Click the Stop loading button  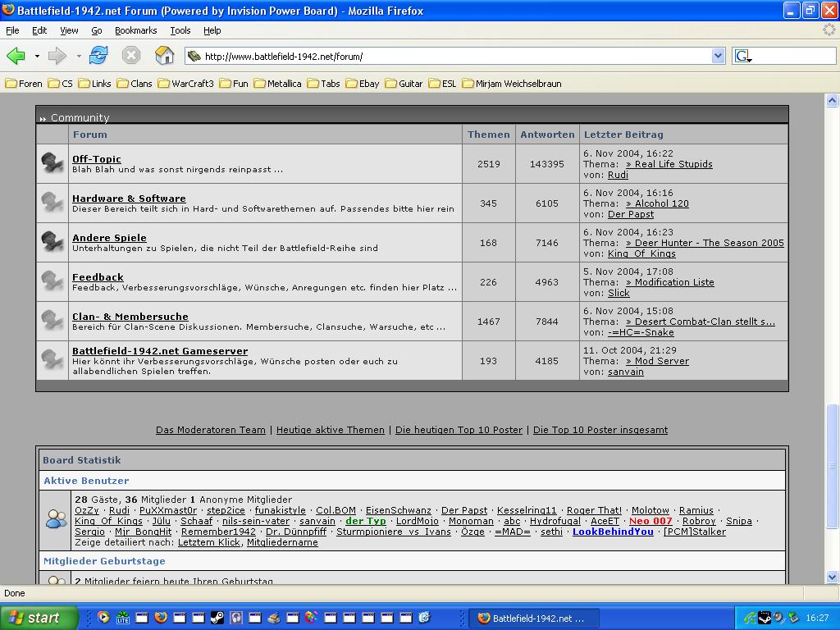click(131, 55)
